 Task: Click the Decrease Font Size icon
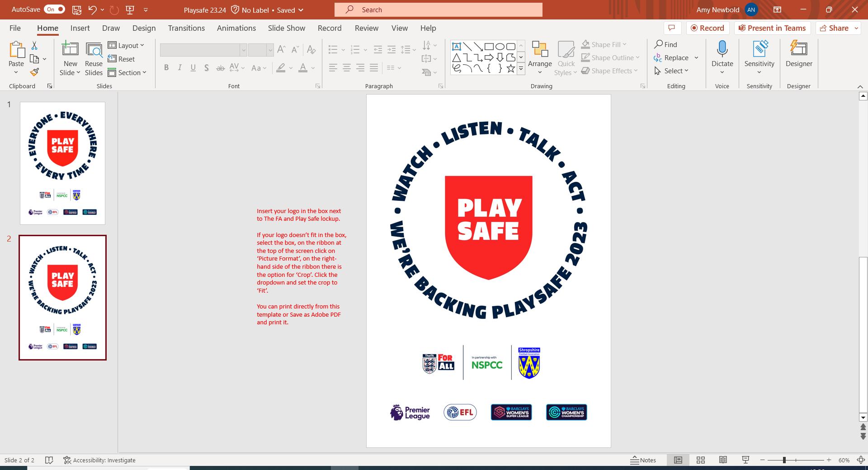point(295,49)
